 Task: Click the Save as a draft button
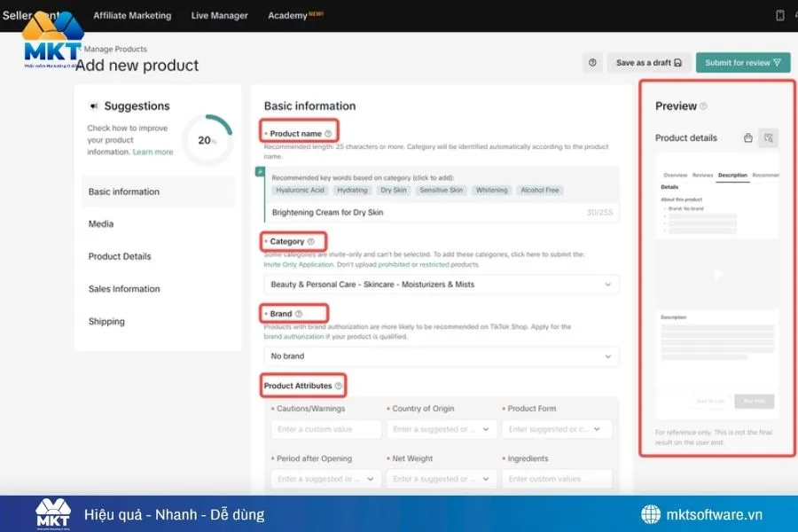[x=649, y=63]
